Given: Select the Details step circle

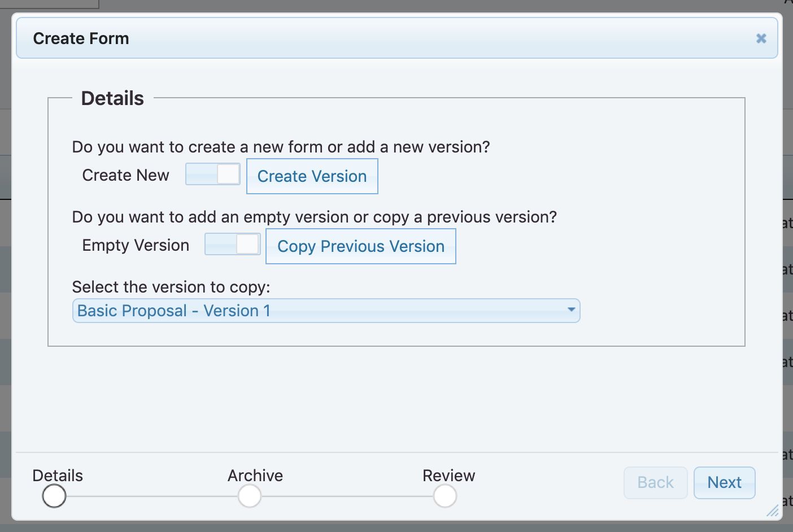Looking at the screenshot, I should point(54,496).
